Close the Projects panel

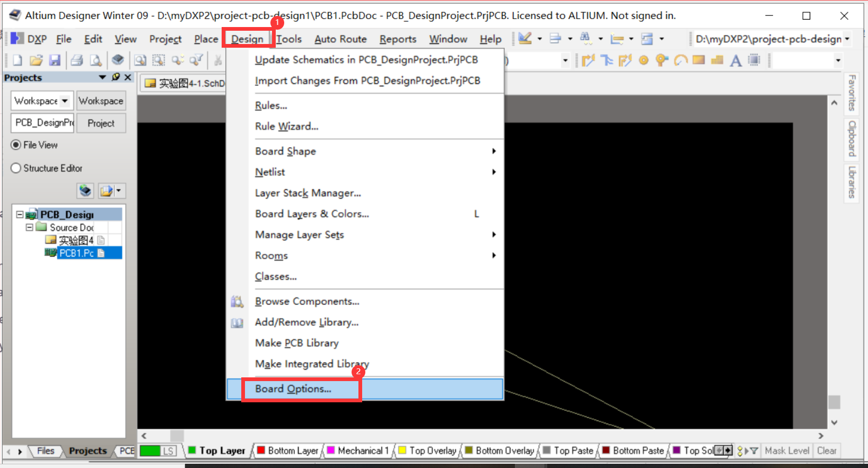point(128,77)
